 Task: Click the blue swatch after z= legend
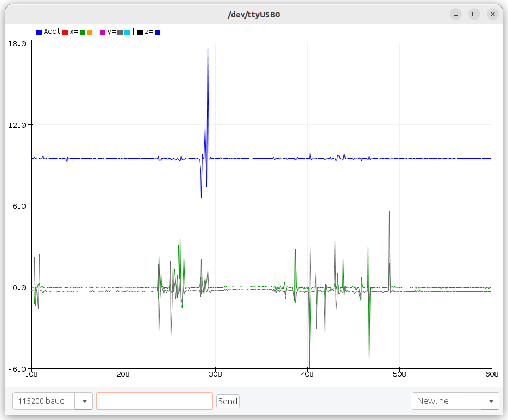click(x=158, y=33)
